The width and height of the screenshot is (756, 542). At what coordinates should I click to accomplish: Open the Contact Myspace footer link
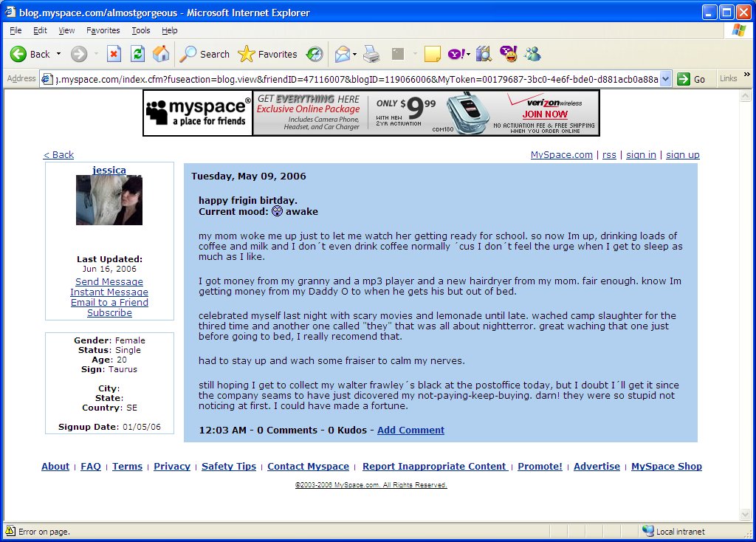pos(308,466)
